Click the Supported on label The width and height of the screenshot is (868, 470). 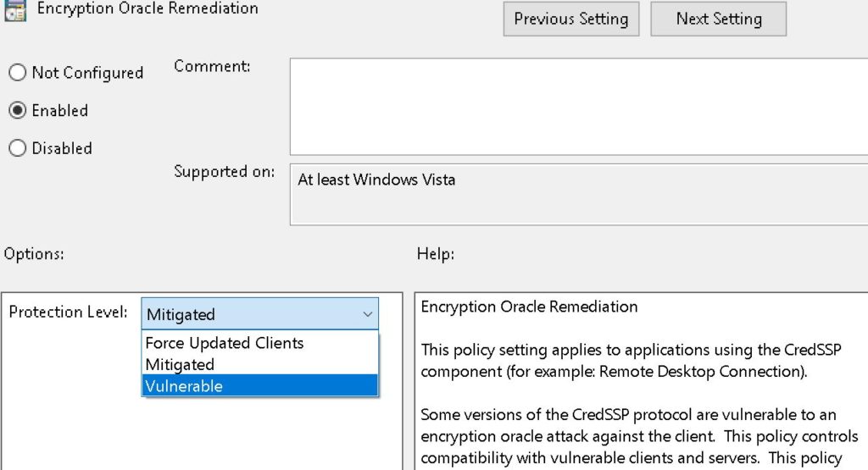click(x=224, y=172)
